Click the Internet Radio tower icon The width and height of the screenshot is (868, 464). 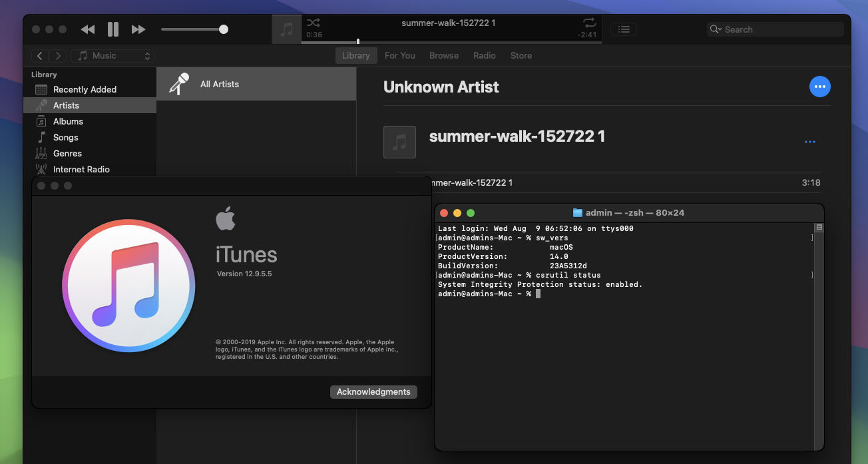click(x=41, y=169)
